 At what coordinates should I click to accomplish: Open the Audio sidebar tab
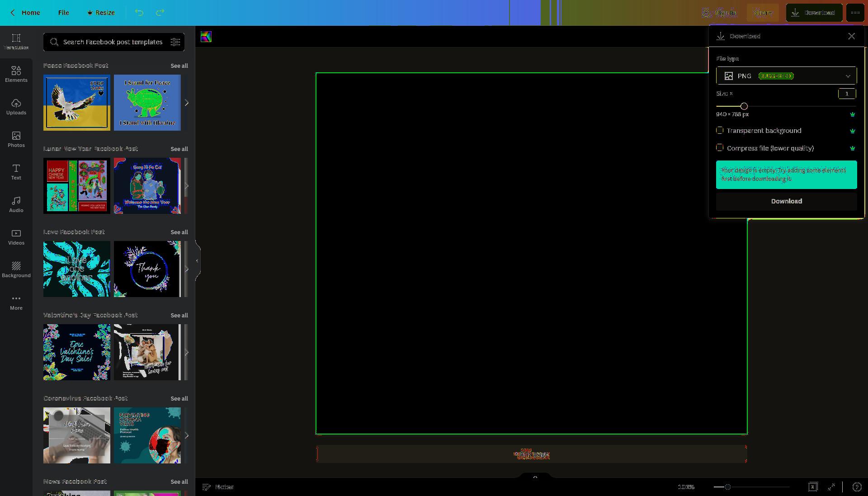(x=16, y=204)
